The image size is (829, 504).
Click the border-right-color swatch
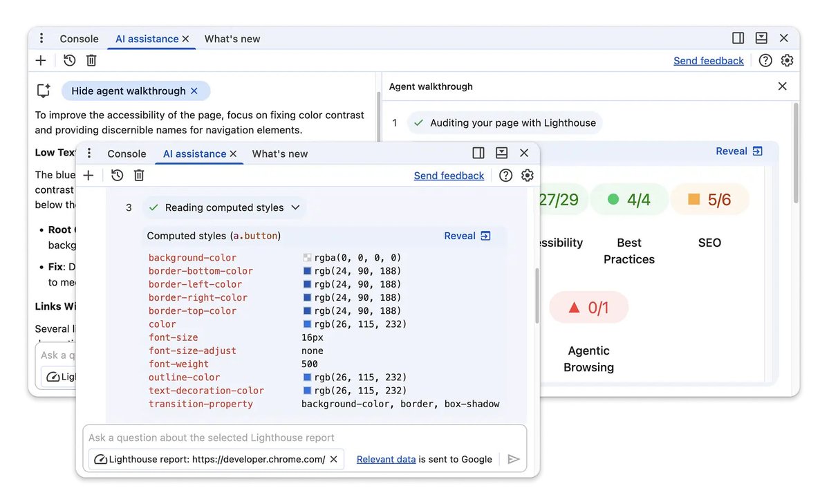(307, 297)
